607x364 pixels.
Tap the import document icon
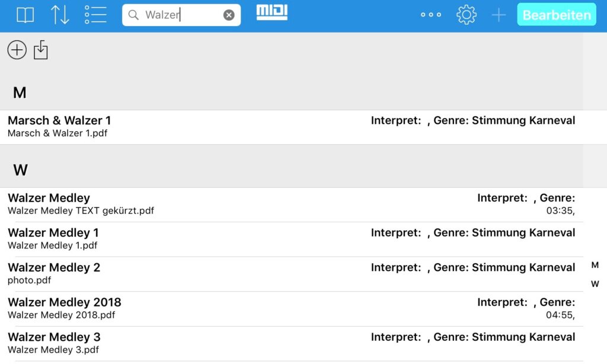(41, 50)
